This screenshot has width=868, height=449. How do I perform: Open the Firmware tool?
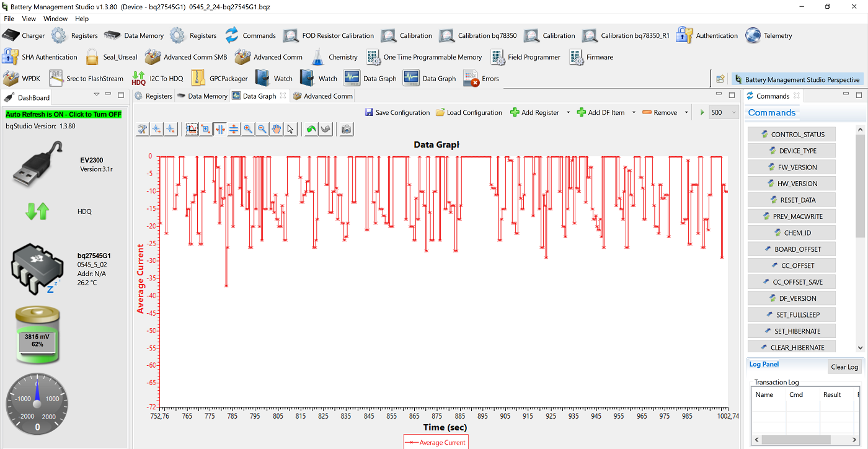tap(591, 57)
